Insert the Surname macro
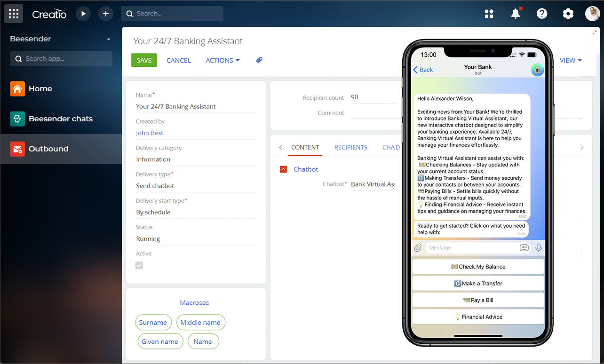604x364 pixels. coord(153,323)
